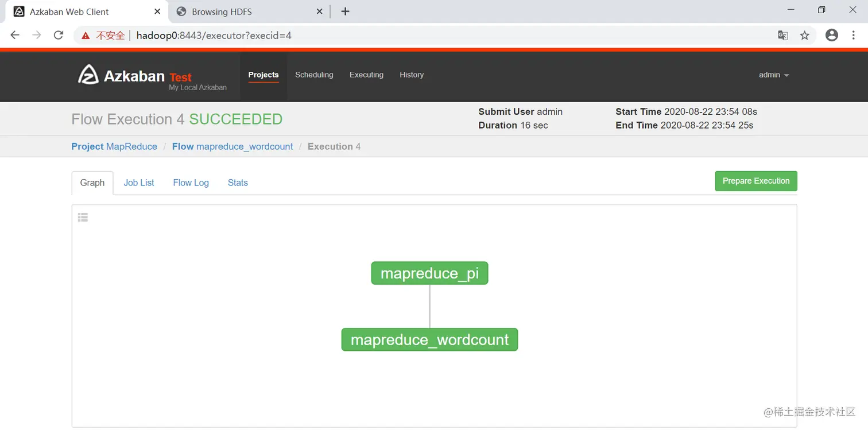Viewport: 868px width, 430px height.
Task: Restore down the browser window
Action: click(821, 10)
